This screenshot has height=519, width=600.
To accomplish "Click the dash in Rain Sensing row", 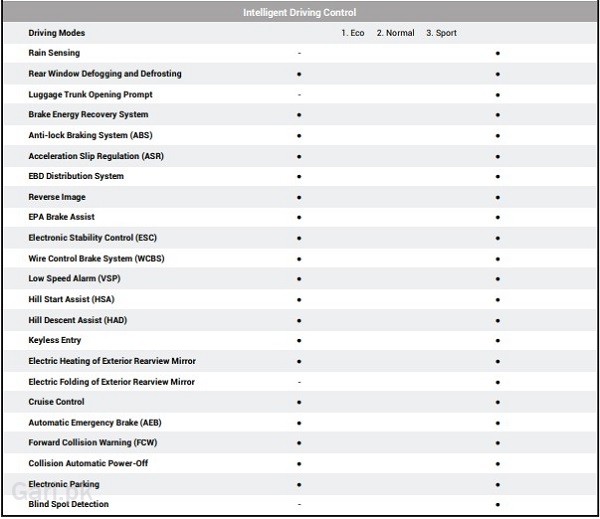I will click(299, 53).
